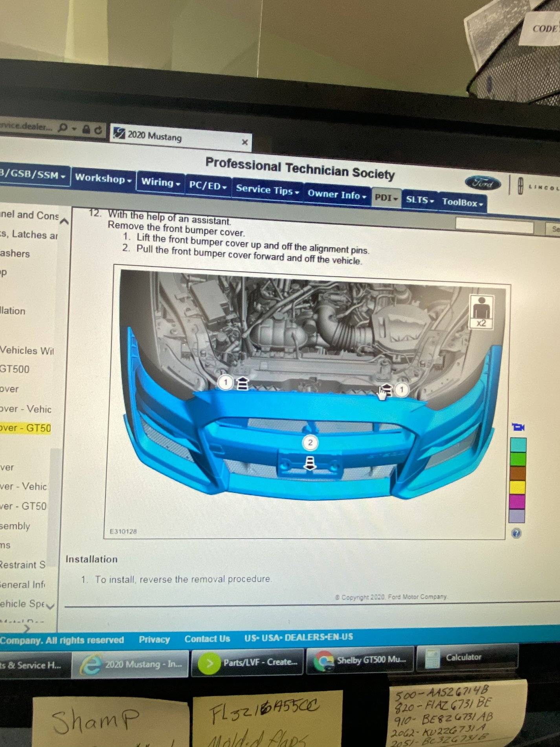Click the video camera icon beside illustration
560x747 pixels.
[518, 427]
